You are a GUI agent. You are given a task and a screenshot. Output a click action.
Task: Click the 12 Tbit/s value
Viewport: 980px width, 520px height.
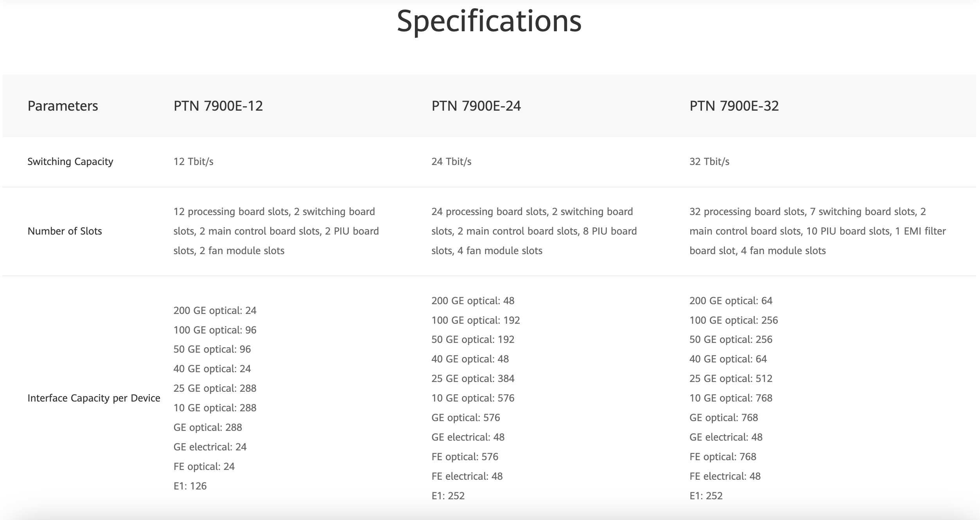193,161
